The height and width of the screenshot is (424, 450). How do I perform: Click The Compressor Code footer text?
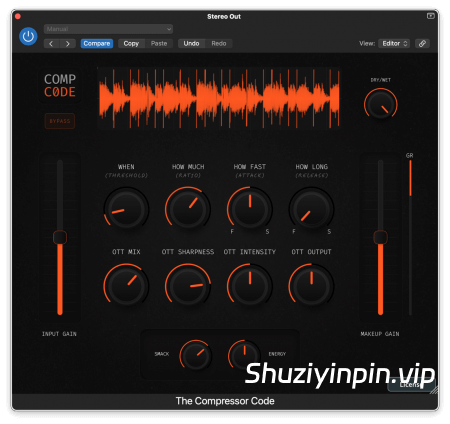point(225,401)
